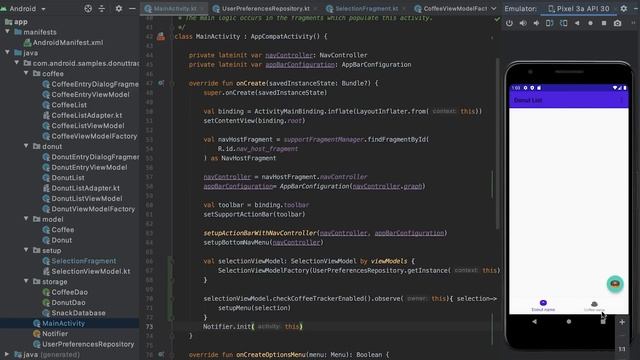640x360 pixels.
Task: Open the overflow menu in Donut List app bar
Action: click(x=622, y=100)
